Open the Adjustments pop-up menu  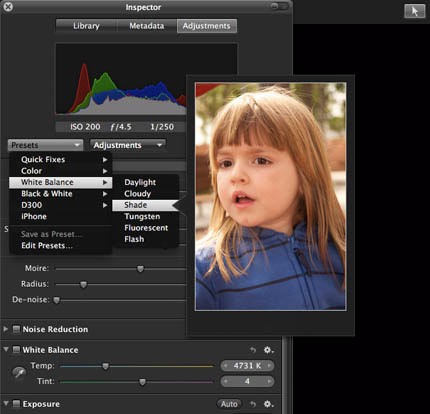128,145
